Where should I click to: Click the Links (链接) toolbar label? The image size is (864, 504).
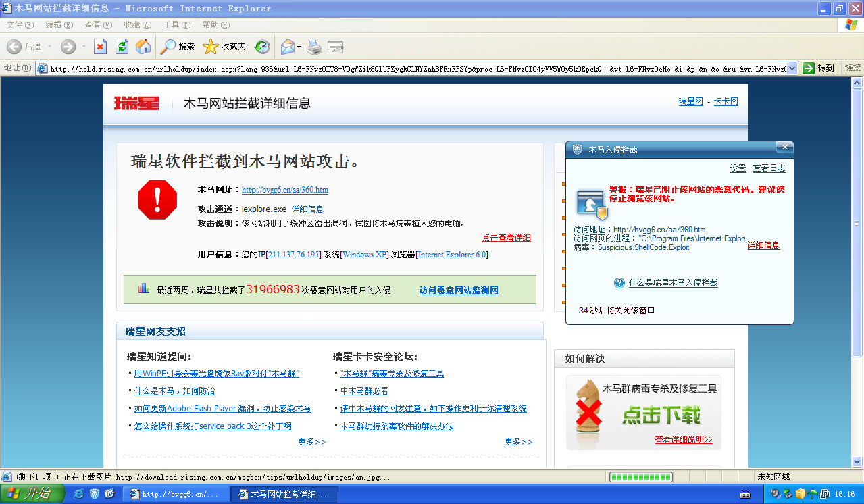[853, 68]
